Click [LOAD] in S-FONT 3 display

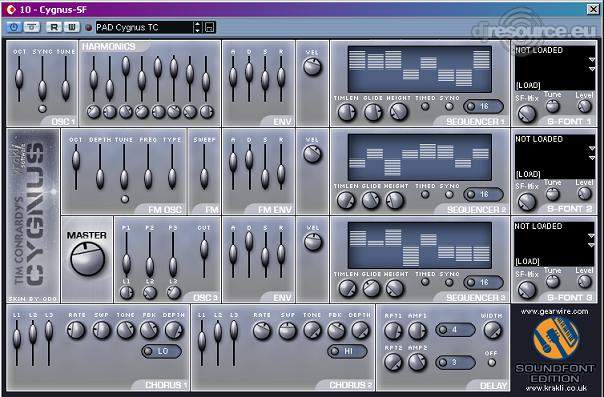pos(527,262)
